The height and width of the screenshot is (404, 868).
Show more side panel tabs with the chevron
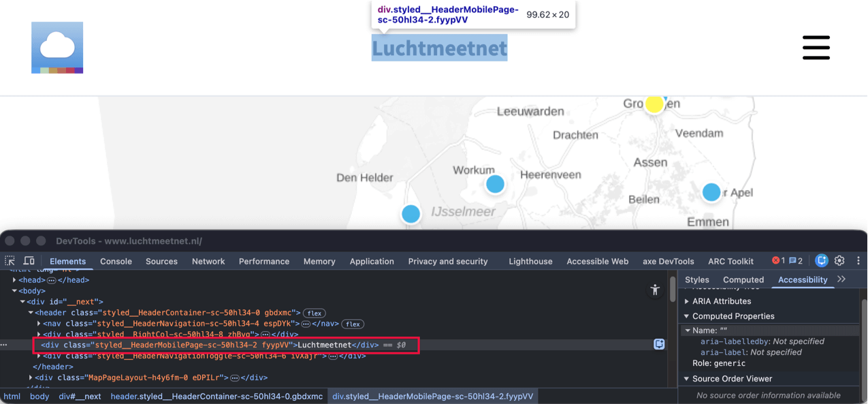click(x=841, y=279)
